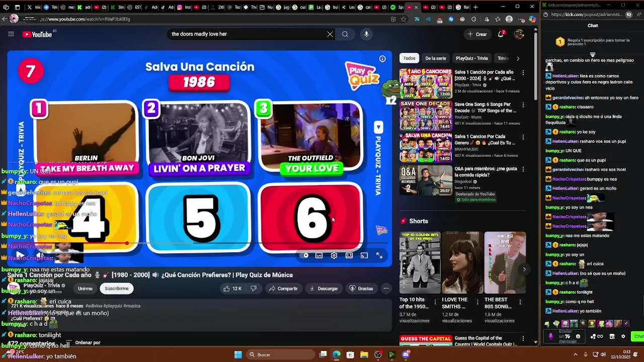Open Save One Song: 6 Songs Per Decade video

426,115
